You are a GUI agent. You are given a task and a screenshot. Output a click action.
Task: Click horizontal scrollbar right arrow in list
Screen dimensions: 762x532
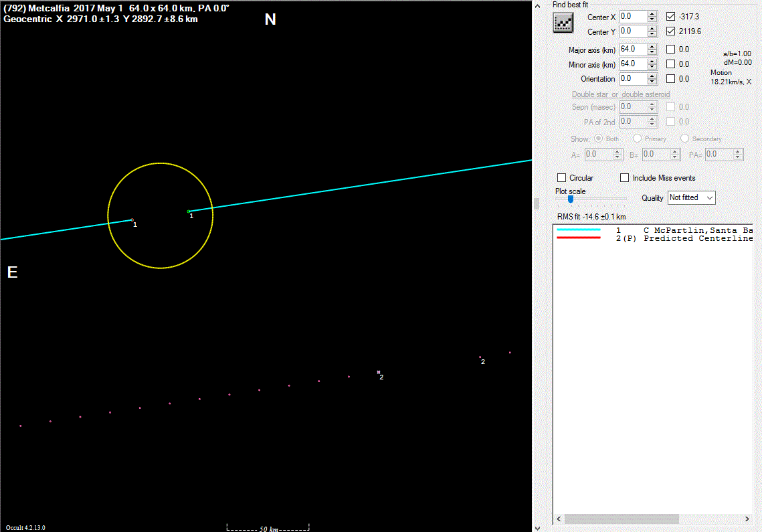tap(747, 519)
